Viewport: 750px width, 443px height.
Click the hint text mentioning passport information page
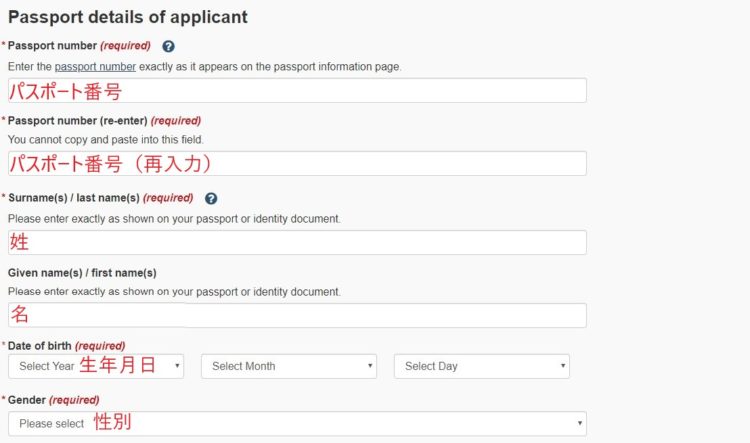pos(204,66)
